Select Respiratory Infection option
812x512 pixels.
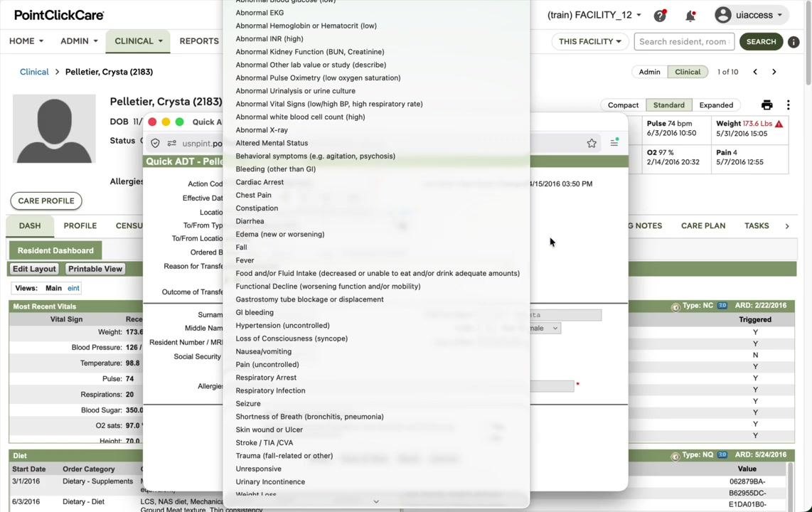pyautogui.click(x=270, y=391)
